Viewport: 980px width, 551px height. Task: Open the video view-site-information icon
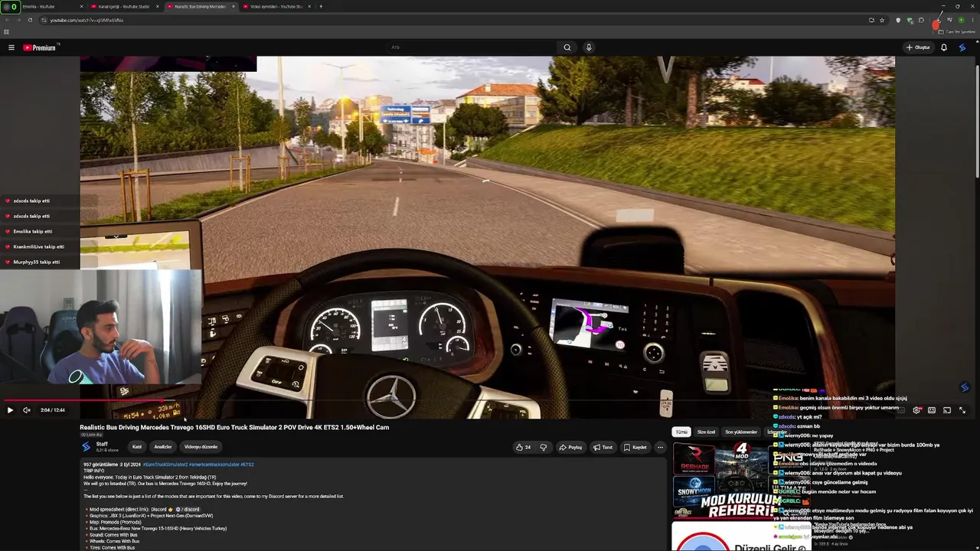tap(44, 20)
